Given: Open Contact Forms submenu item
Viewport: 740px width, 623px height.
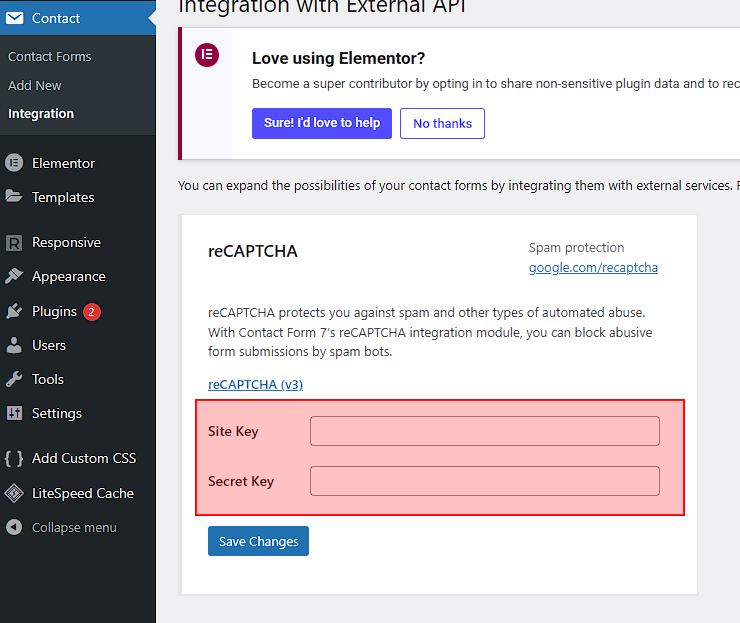Looking at the screenshot, I should [x=50, y=57].
